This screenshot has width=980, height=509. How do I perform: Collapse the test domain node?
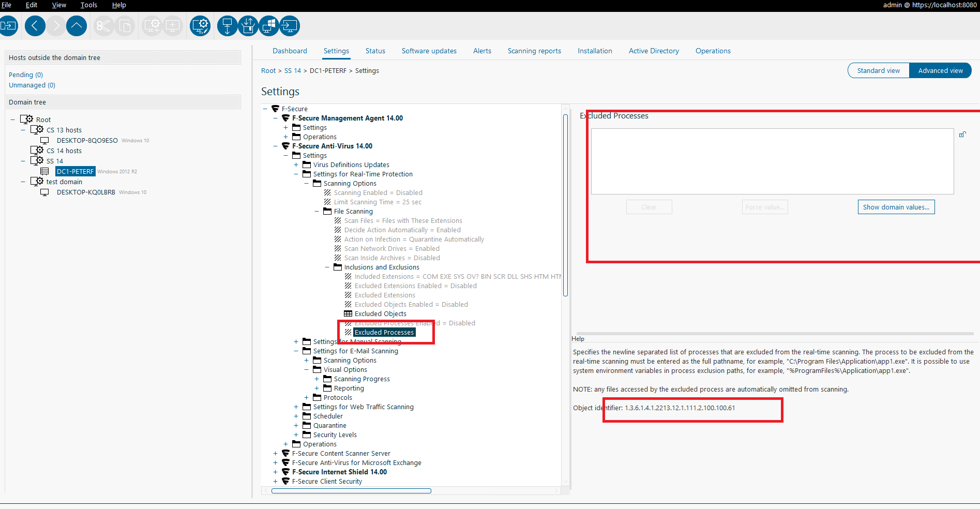[x=23, y=182]
